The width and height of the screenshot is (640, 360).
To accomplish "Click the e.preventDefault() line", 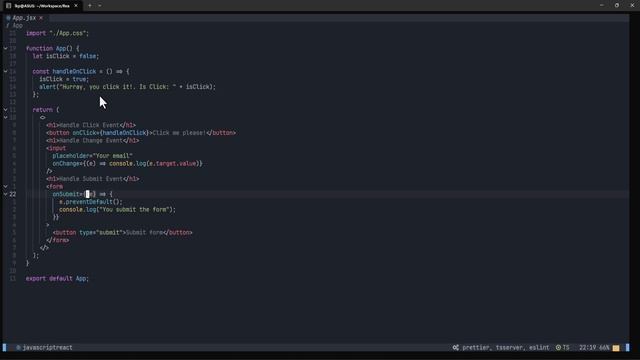I will (x=91, y=202).
